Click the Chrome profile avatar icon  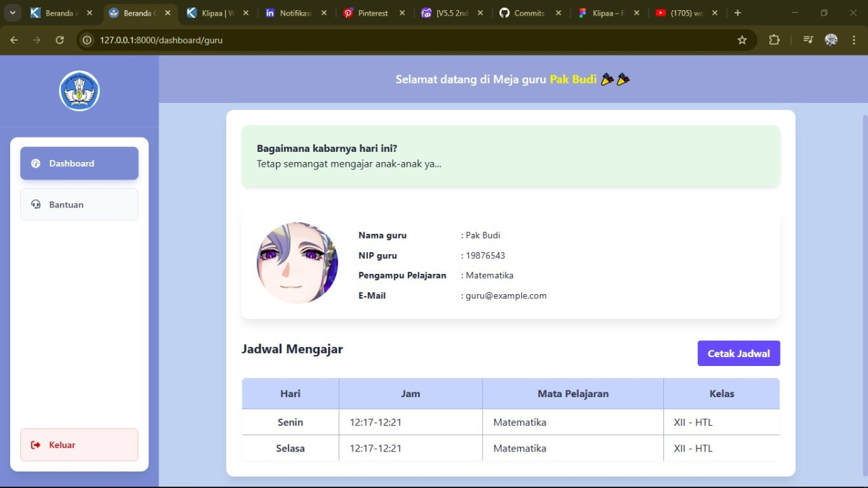(x=831, y=40)
